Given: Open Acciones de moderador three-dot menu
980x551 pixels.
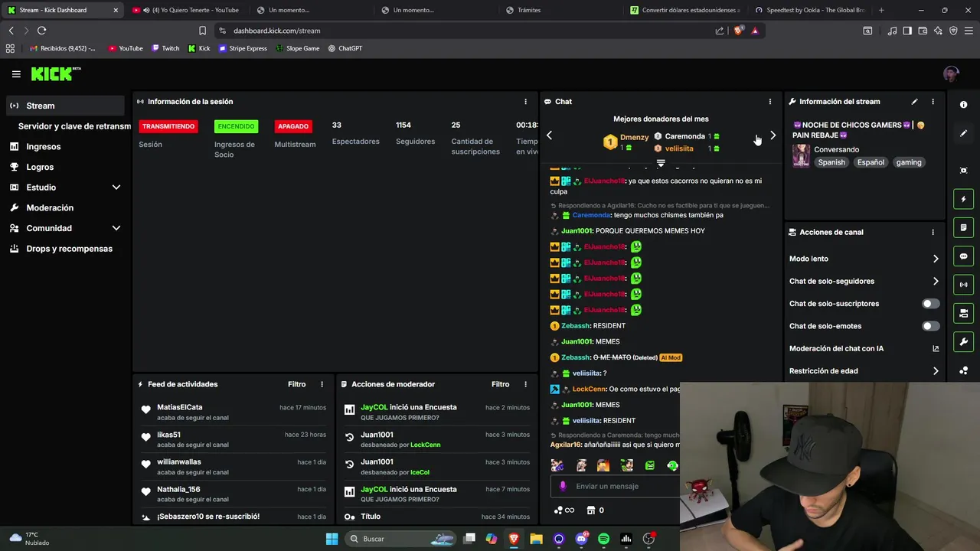Looking at the screenshot, I should click(525, 384).
